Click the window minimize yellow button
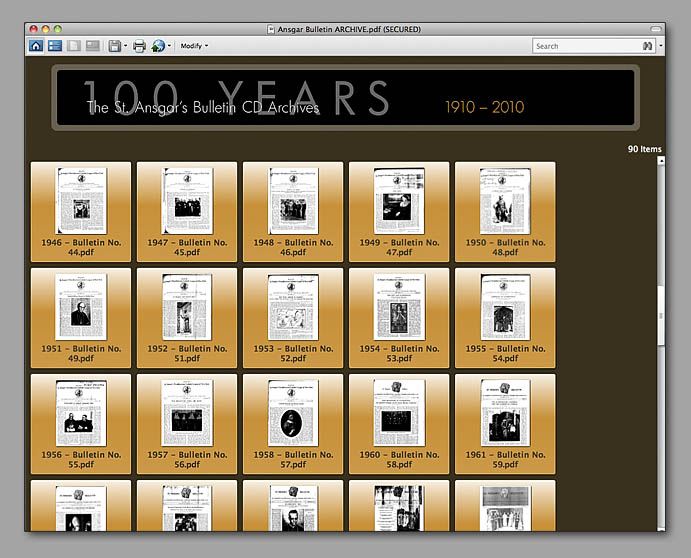This screenshot has width=691, height=558. coord(45,29)
